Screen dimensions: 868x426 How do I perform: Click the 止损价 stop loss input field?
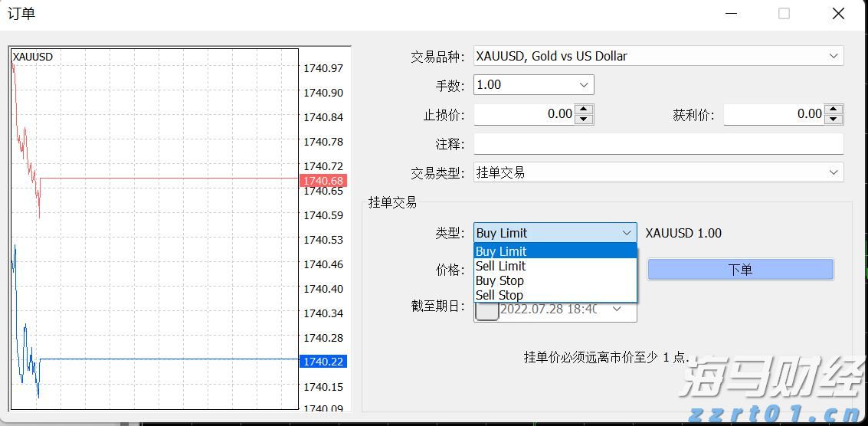524,114
